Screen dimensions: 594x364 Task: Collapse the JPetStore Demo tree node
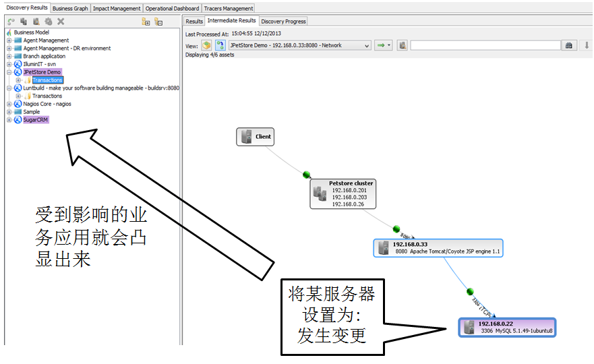pos(9,72)
